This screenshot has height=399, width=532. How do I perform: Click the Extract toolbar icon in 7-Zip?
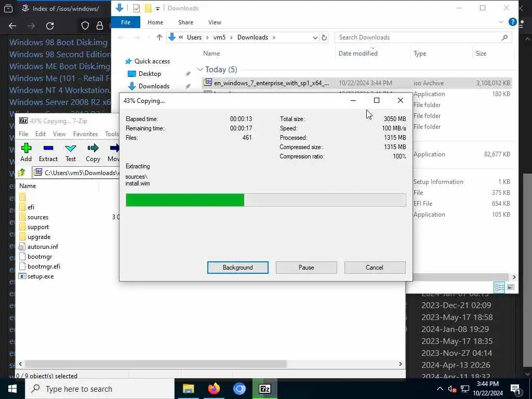(x=48, y=152)
